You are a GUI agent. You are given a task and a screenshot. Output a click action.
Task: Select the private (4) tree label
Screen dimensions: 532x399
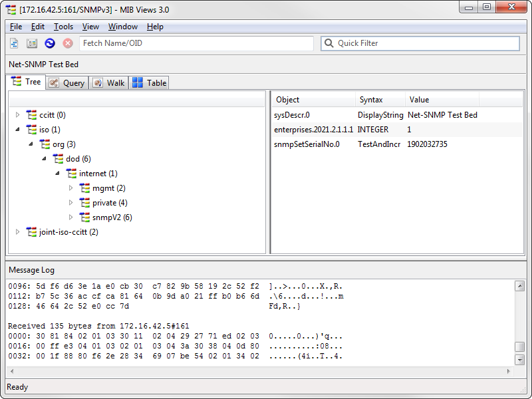[110, 203]
